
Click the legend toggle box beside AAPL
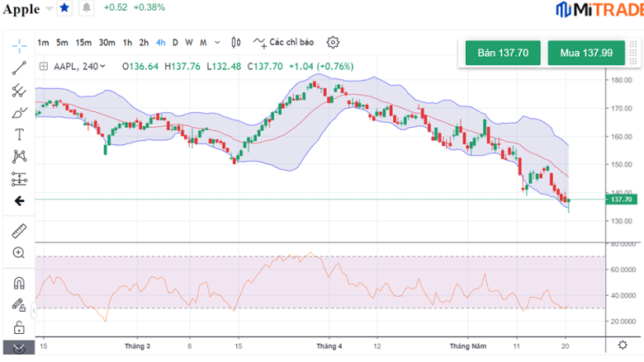44,67
